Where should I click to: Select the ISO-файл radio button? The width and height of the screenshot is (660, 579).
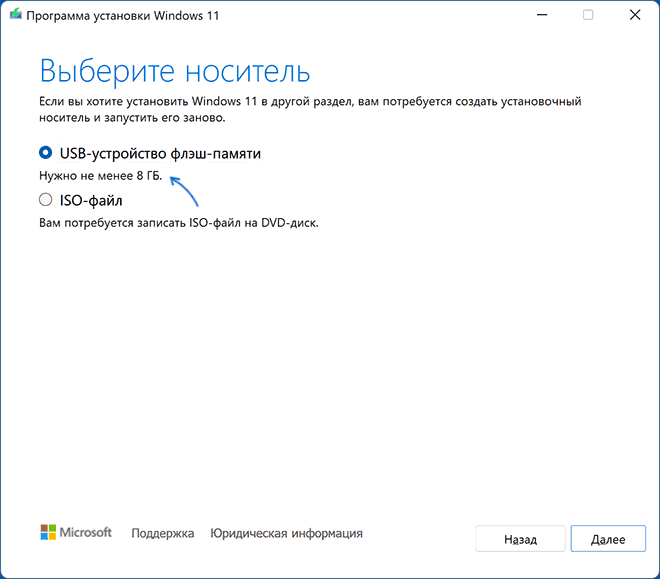[45, 200]
